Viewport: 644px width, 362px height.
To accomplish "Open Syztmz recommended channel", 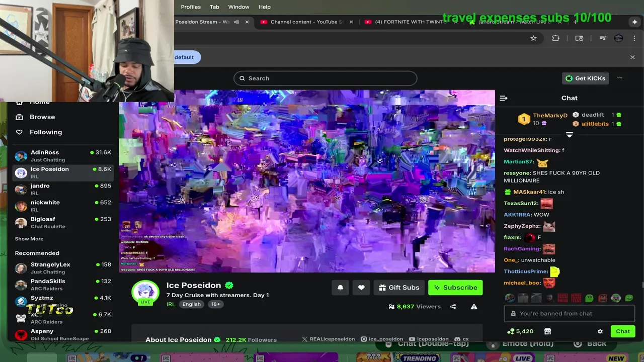I will [63, 301].
